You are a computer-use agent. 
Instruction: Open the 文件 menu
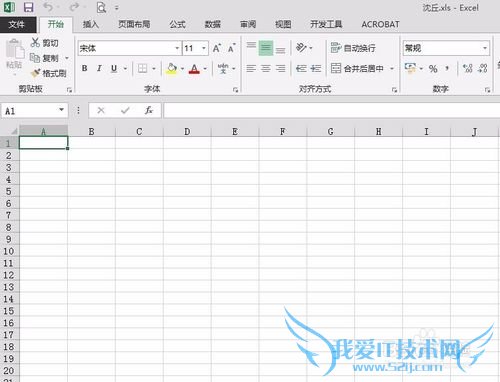[x=17, y=24]
